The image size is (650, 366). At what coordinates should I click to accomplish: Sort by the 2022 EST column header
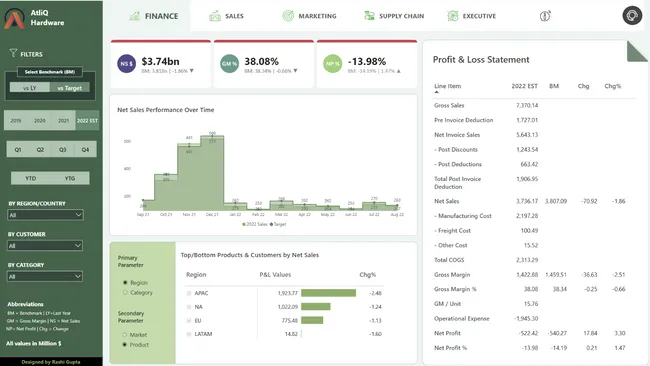point(524,86)
